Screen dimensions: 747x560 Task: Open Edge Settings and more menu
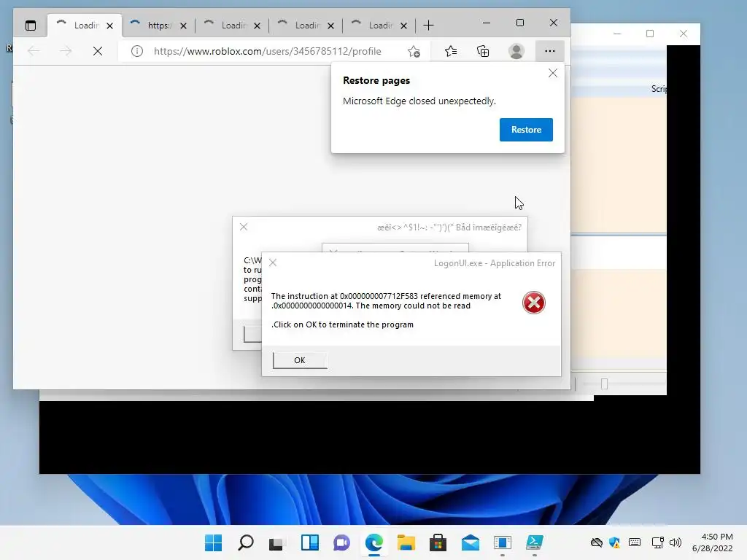tap(550, 51)
